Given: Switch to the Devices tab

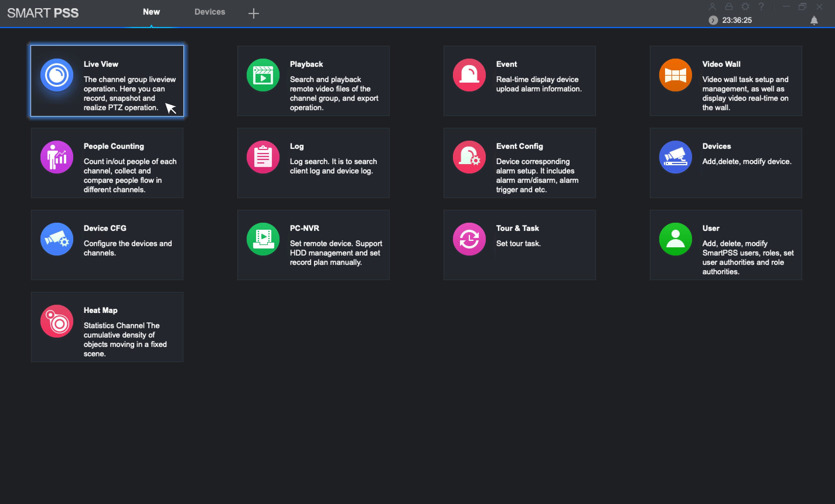Looking at the screenshot, I should click(210, 12).
